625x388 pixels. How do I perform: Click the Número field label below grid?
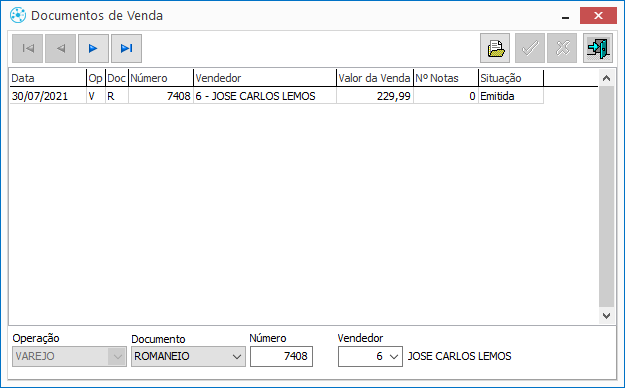pos(268,338)
